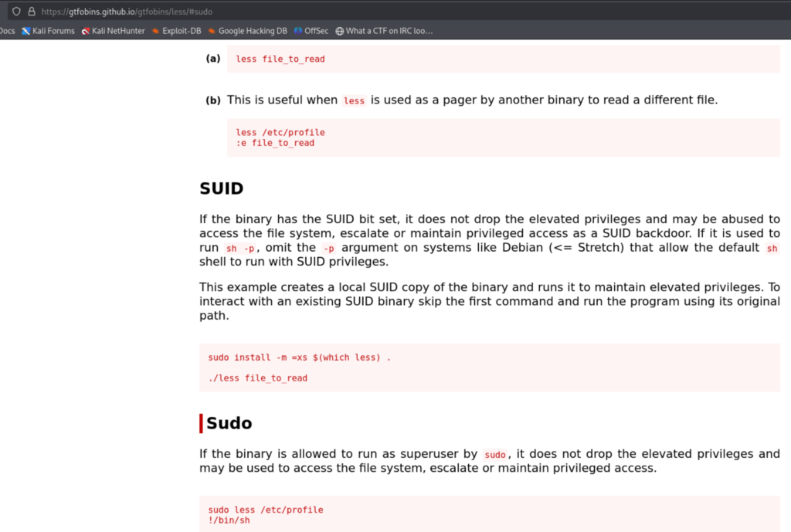Click the Kali Forums bookmark icon
This screenshot has height=532, width=791.
(26, 31)
